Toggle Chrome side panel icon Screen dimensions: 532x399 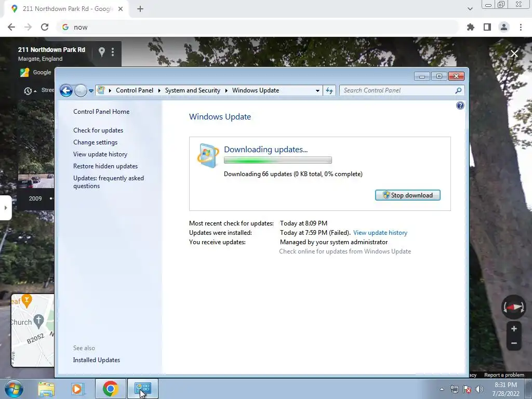pyautogui.click(x=487, y=27)
